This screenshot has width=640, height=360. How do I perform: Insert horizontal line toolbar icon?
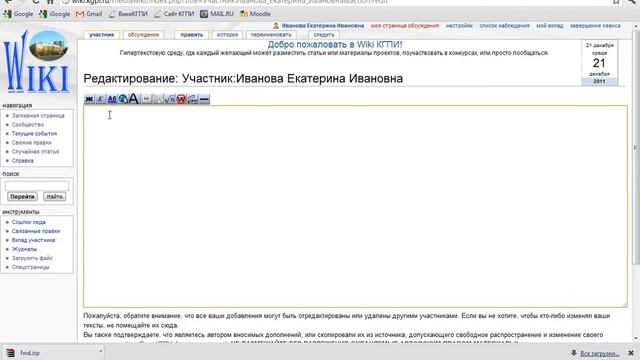pos(204,99)
